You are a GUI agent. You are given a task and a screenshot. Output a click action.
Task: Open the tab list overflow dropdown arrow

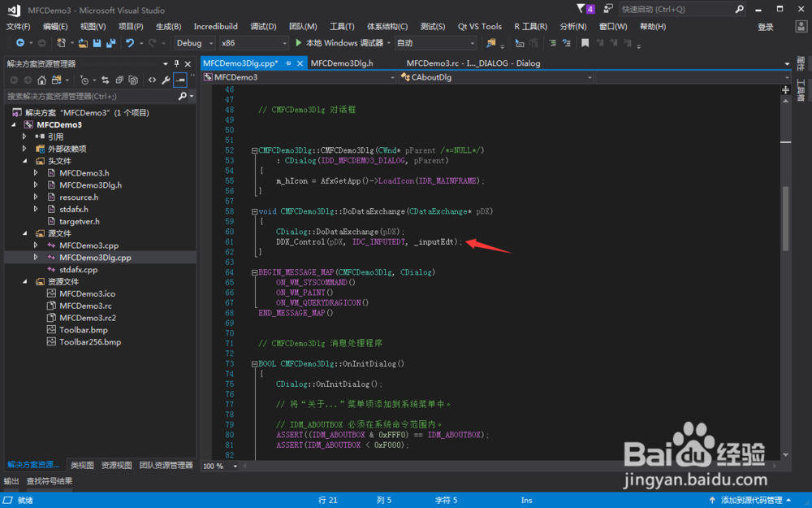(x=787, y=63)
